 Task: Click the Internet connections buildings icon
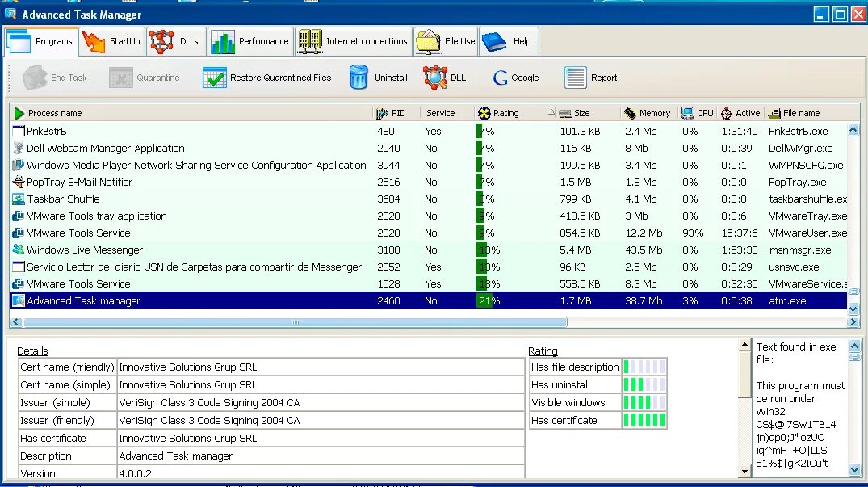tap(310, 42)
